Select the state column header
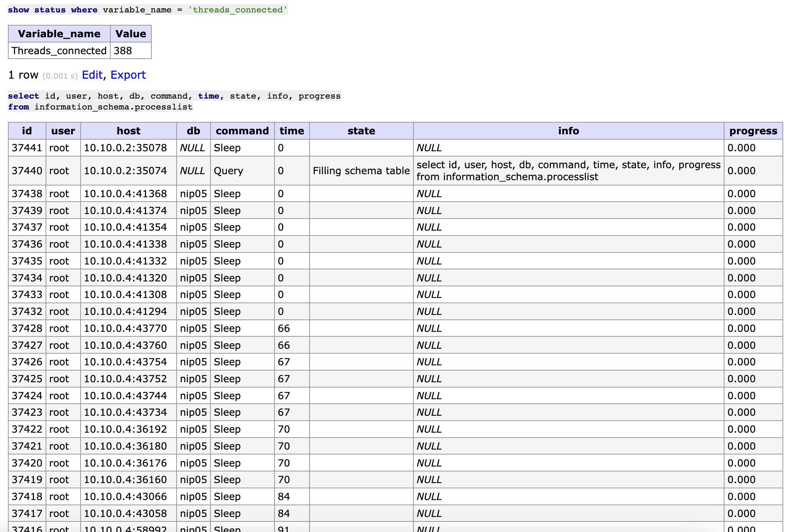This screenshot has height=532, width=793. coord(361,131)
